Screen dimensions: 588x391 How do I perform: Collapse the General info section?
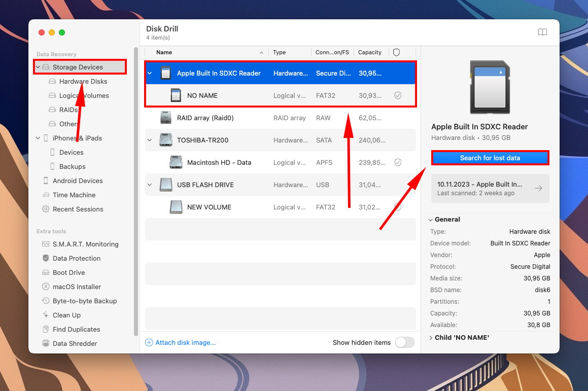click(x=431, y=220)
